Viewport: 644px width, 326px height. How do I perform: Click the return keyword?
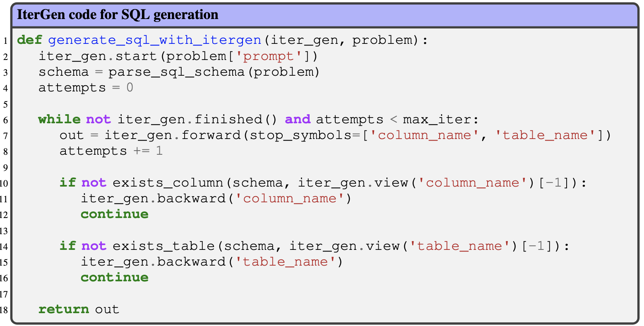click(x=63, y=309)
